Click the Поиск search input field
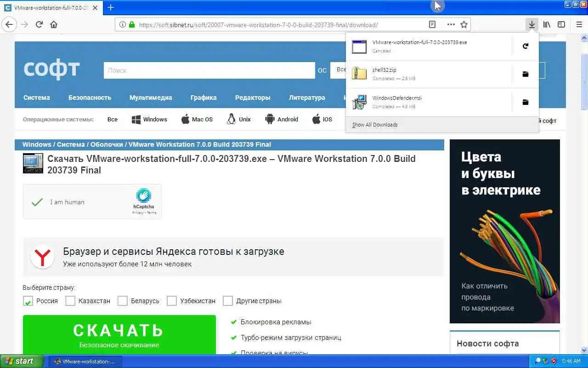This screenshot has height=368, width=588. click(x=209, y=70)
